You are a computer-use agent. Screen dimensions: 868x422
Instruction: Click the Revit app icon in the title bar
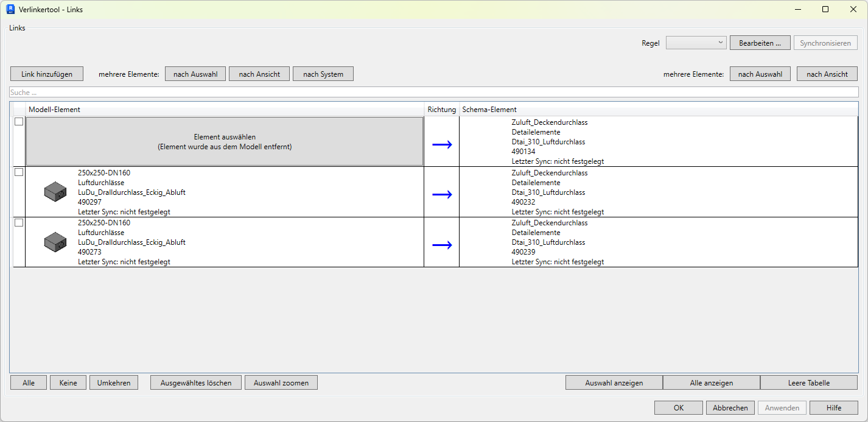pyautogui.click(x=10, y=9)
